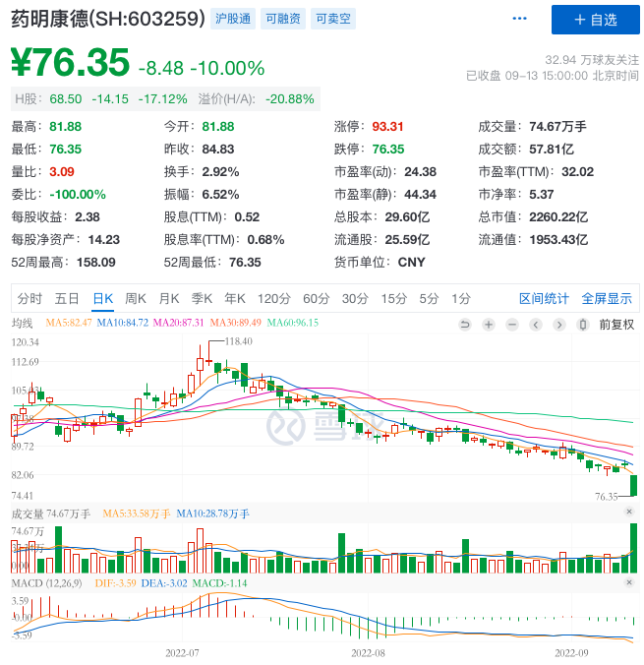Click the H股 price 68.50 value
This screenshot has height=665, width=644.
pyautogui.click(x=66, y=98)
